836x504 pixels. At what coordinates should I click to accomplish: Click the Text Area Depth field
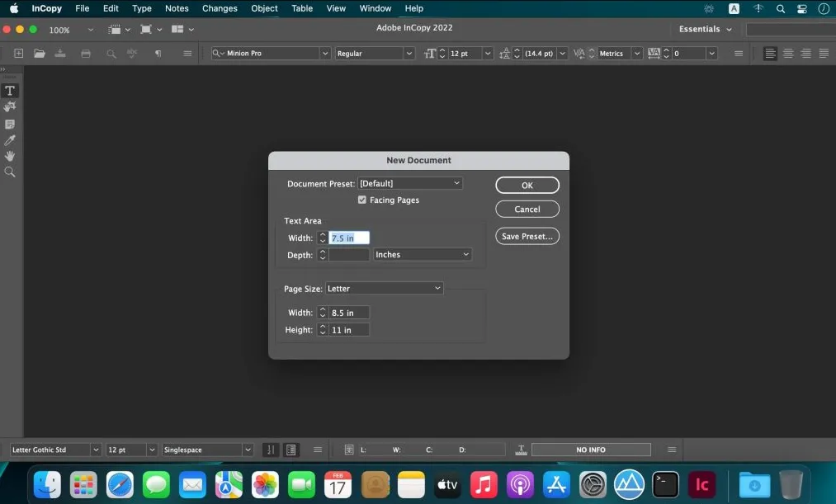point(349,255)
